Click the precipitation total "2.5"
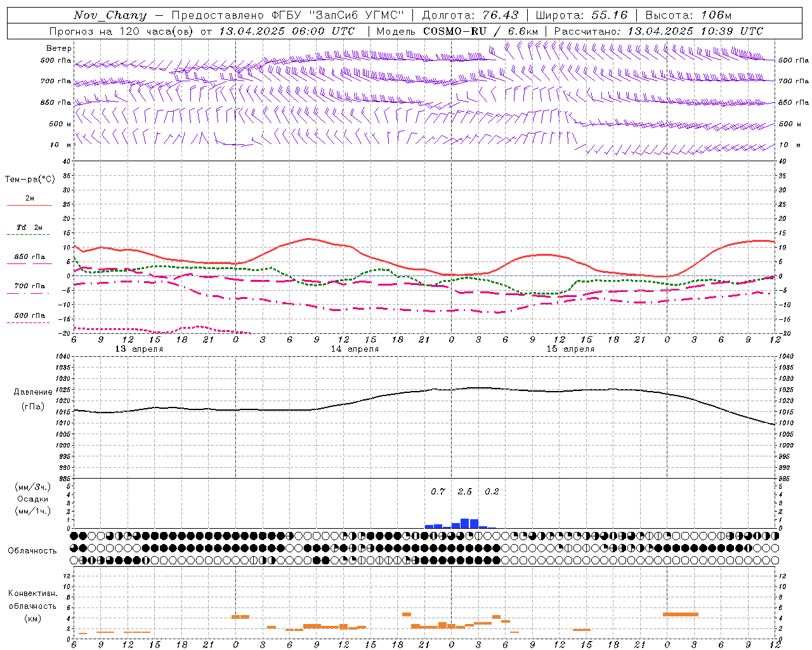The image size is (812, 650). pos(465,492)
